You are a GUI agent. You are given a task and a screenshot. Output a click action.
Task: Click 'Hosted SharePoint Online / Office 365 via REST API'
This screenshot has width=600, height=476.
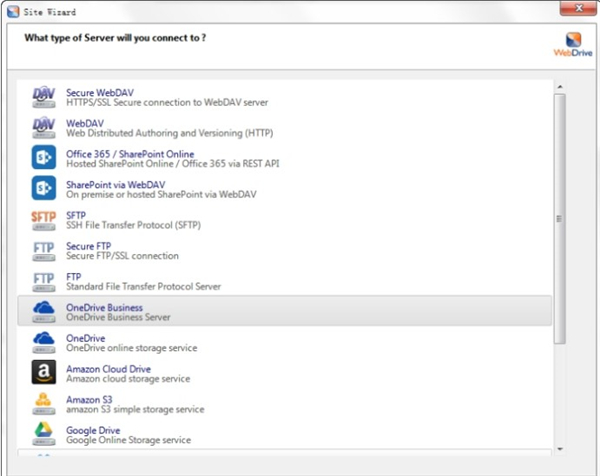pyautogui.click(x=173, y=164)
